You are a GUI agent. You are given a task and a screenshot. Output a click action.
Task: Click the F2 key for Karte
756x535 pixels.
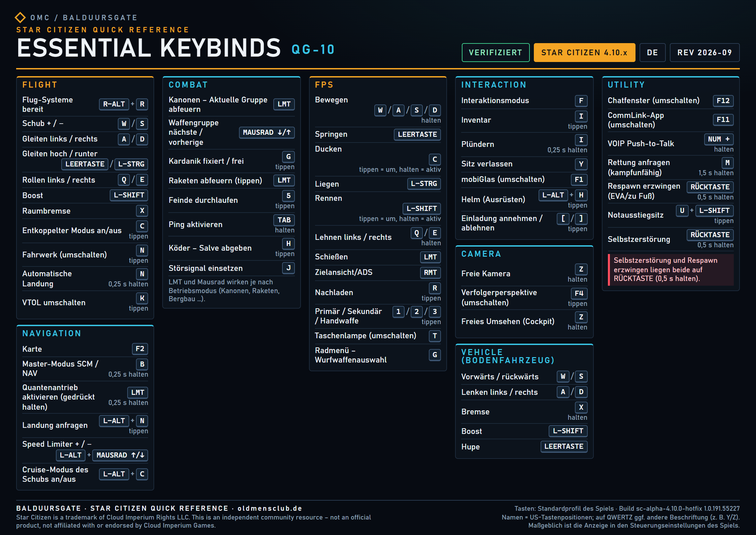(x=140, y=349)
